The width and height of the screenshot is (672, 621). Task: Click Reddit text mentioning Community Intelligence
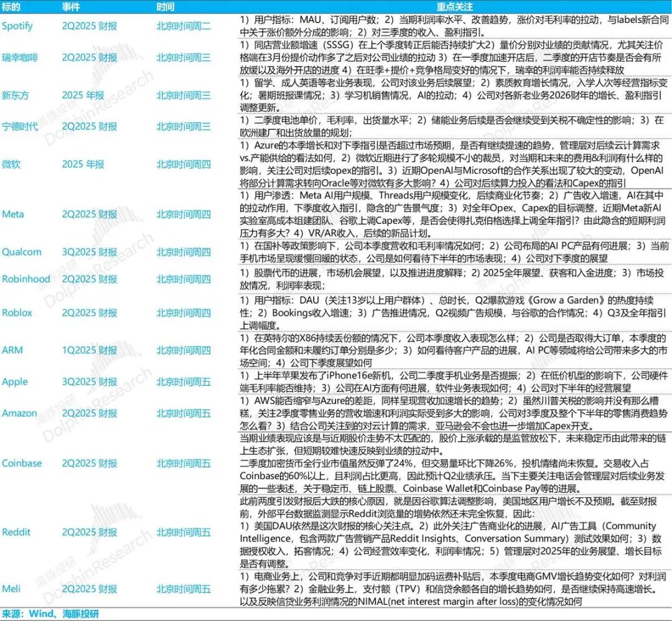pyautogui.click(x=451, y=532)
